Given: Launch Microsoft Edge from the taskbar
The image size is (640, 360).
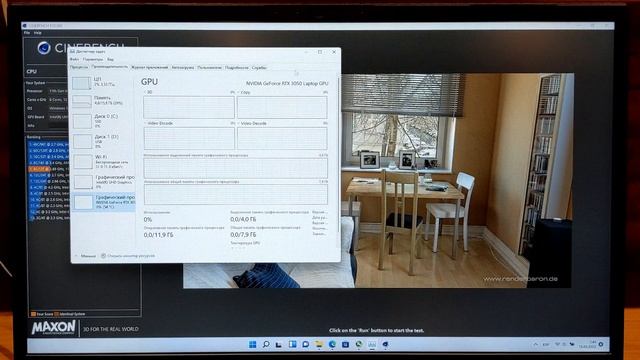Looking at the screenshot, I should click(x=332, y=344).
